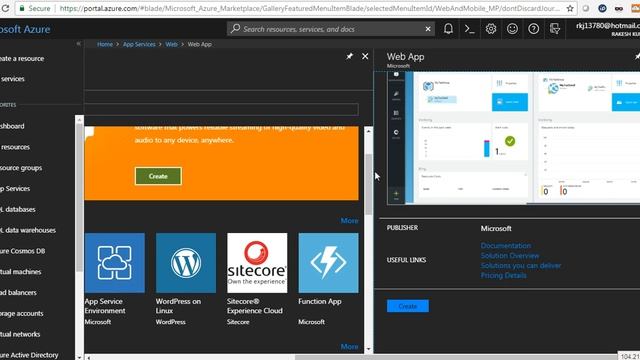Click the More link above the app tiles
The image size is (640, 360).
(349, 221)
